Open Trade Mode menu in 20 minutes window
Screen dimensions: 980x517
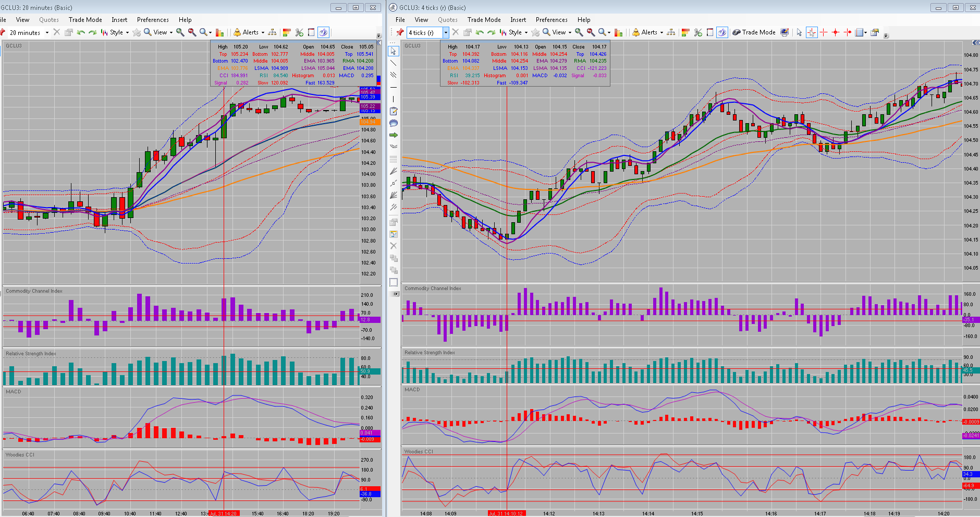click(85, 20)
